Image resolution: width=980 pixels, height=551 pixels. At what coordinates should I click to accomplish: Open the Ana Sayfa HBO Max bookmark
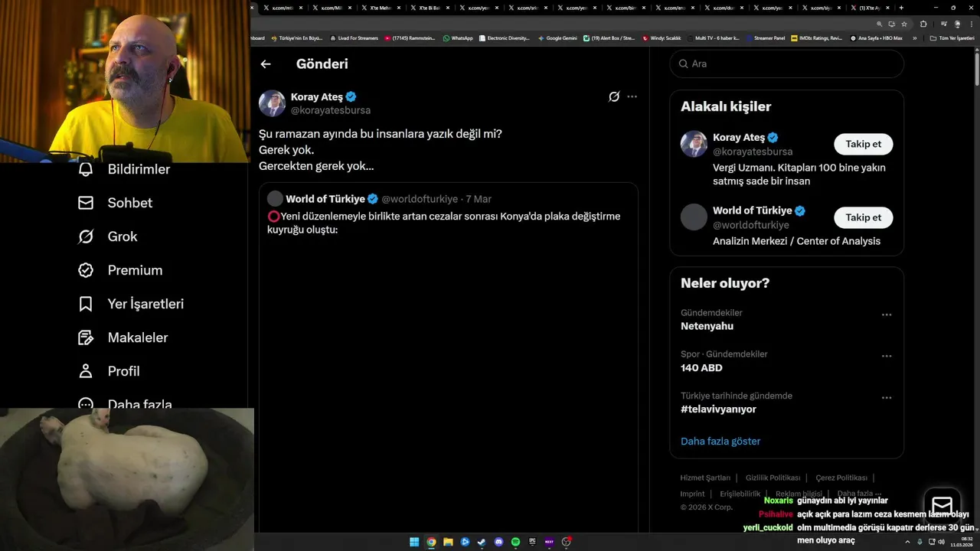[x=876, y=37]
